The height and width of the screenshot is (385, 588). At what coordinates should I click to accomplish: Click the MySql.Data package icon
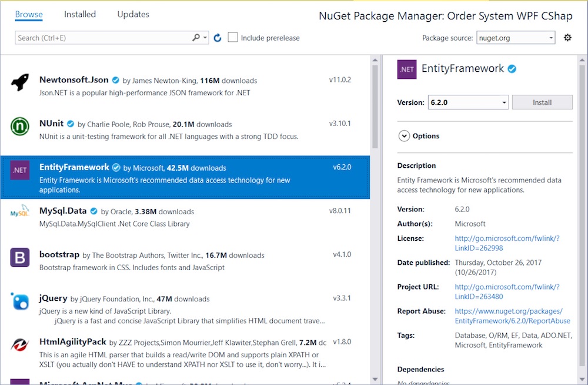pos(20,213)
